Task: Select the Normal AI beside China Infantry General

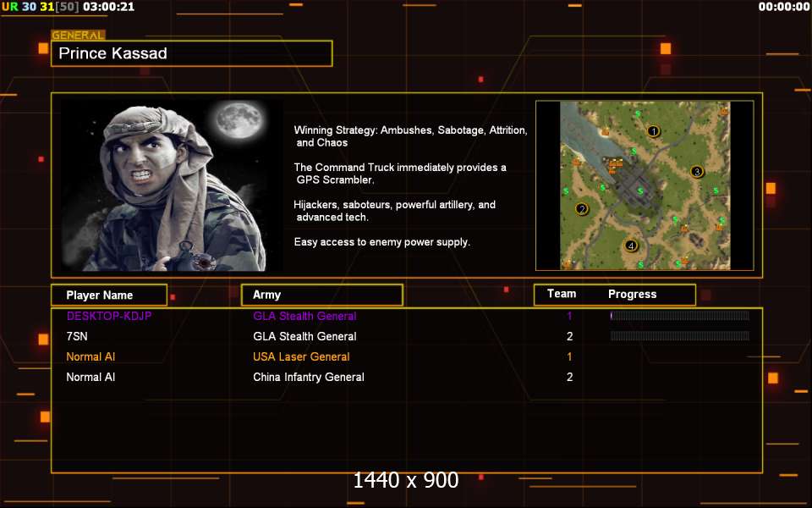Action: pos(91,377)
